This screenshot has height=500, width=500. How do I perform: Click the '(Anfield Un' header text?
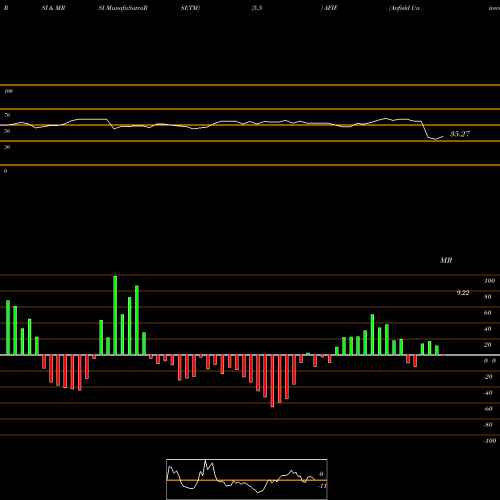coord(404,8)
